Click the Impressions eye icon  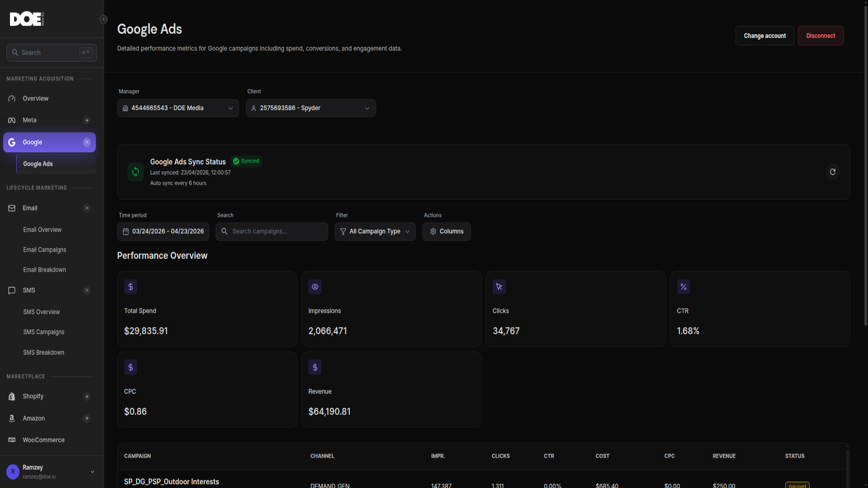[315, 287]
